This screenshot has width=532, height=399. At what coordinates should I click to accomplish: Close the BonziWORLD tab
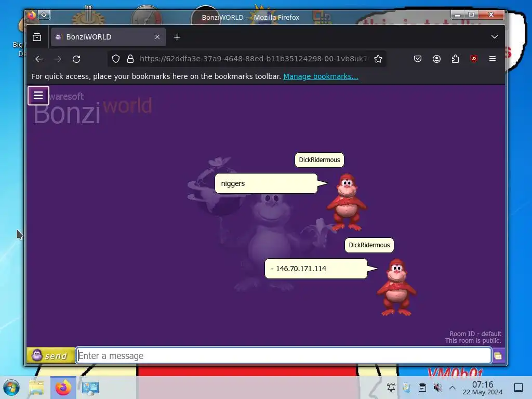tap(157, 37)
